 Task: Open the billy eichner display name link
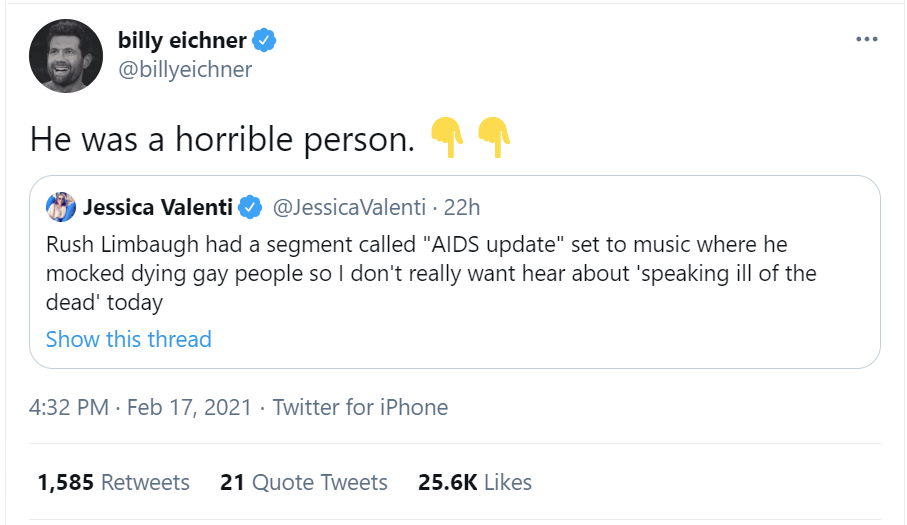182,41
